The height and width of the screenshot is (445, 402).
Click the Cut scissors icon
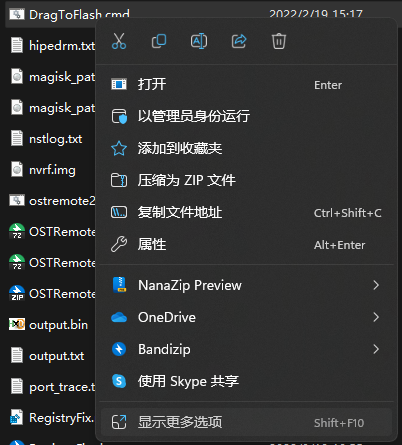pos(119,41)
